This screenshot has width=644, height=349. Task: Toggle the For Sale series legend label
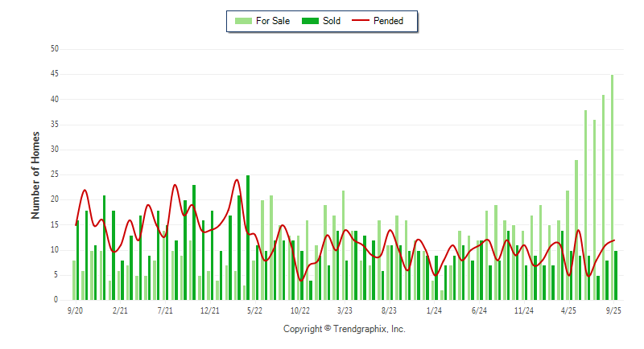tap(273, 21)
